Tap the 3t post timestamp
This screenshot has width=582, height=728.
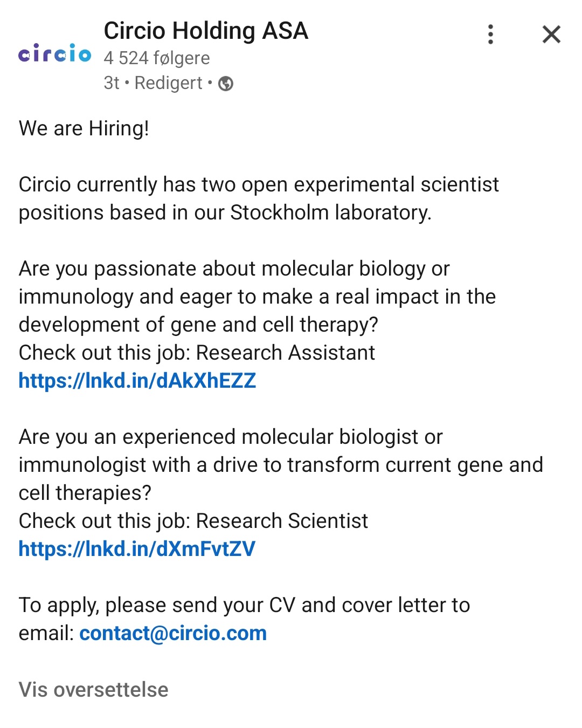pyautogui.click(x=112, y=83)
